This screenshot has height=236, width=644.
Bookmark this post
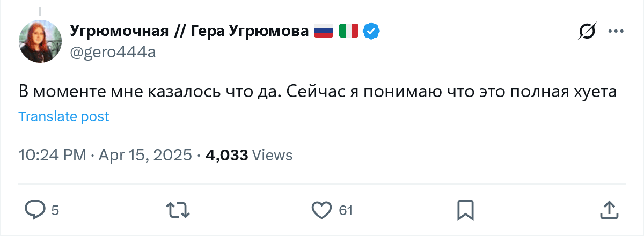click(465, 210)
